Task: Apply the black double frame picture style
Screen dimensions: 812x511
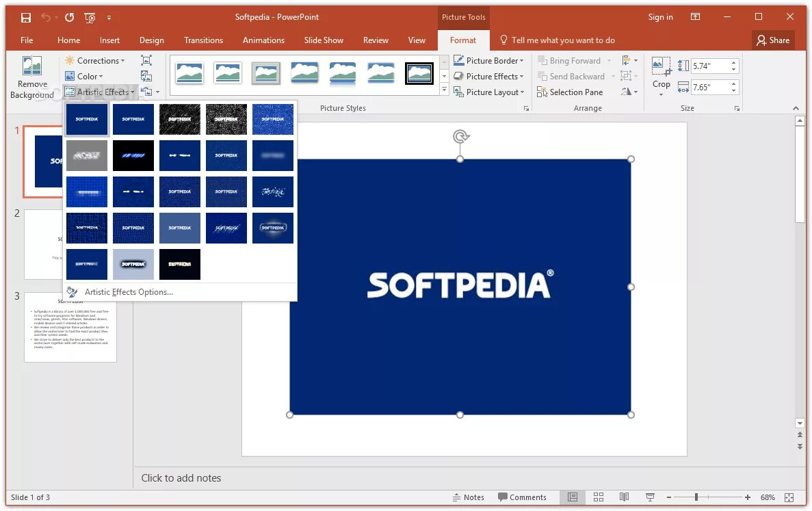Action: coord(419,73)
